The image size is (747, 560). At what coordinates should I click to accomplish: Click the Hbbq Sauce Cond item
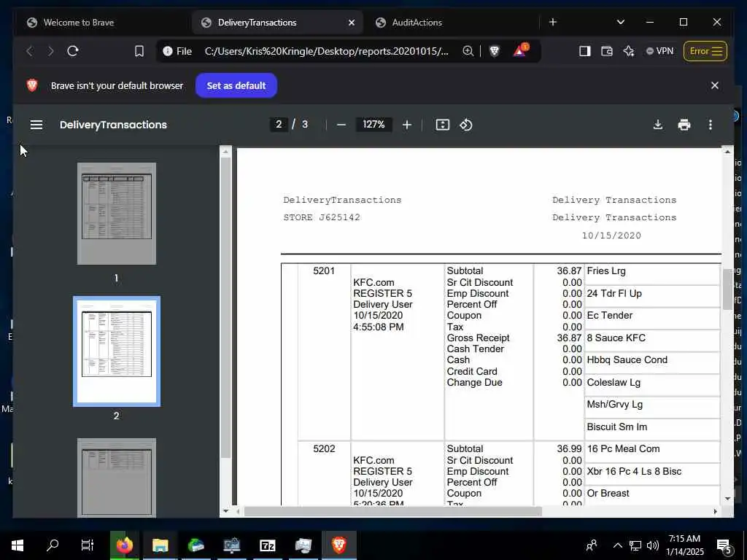pyautogui.click(x=627, y=360)
